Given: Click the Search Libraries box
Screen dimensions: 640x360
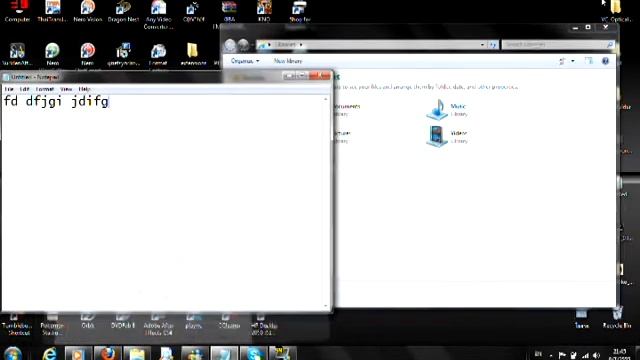Looking at the screenshot, I should [x=558, y=44].
